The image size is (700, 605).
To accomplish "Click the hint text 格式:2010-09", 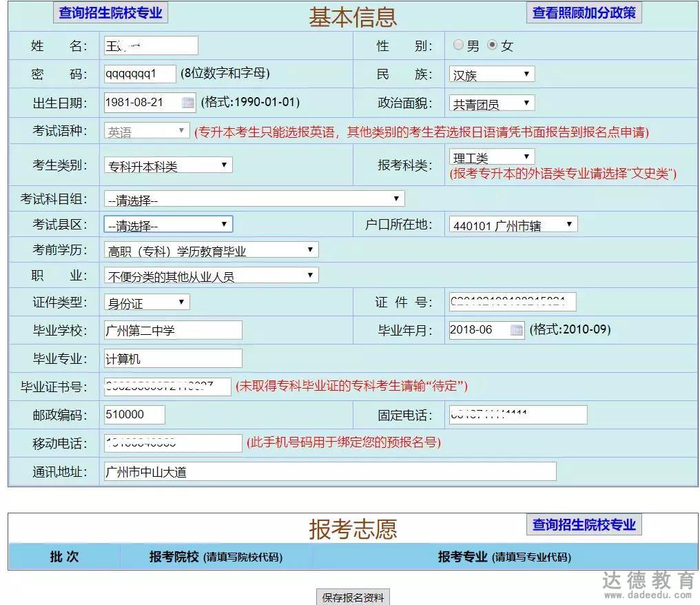I will [x=570, y=329].
